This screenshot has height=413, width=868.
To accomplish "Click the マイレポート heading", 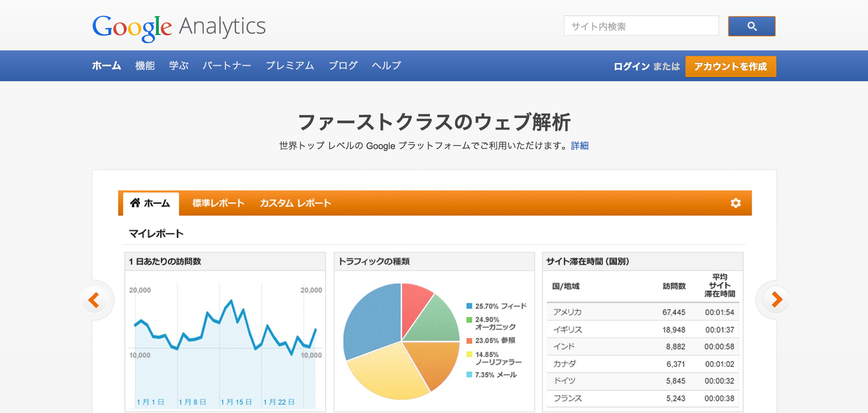I will click(156, 233).
